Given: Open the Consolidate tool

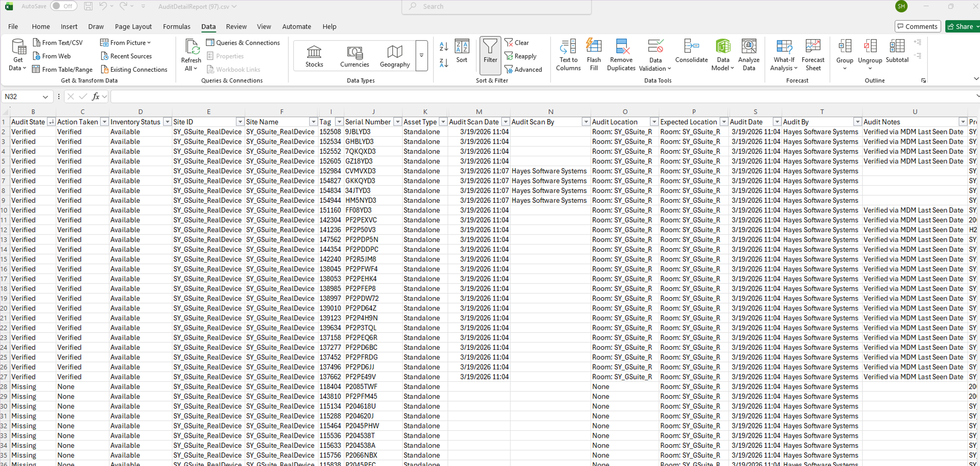Looking at the screenshot, I should tap(691, 51).
